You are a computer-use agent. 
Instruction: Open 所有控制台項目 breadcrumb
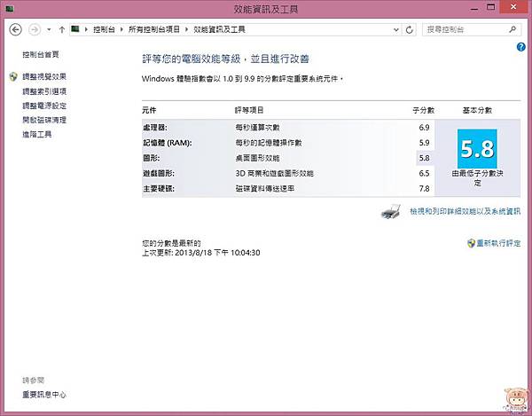[154, 29]
